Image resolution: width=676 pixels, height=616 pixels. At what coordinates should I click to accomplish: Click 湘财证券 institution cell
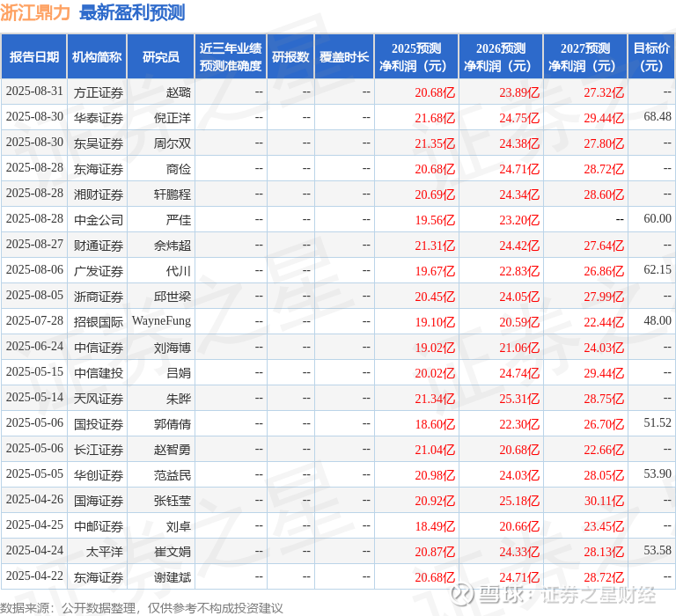pos(99,194)
